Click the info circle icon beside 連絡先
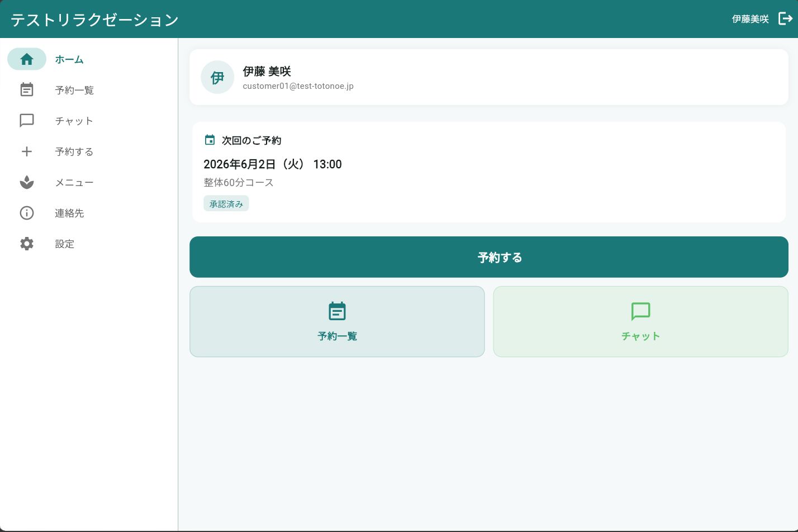This screenshot has height=532, width=798. tap(27, 213)
